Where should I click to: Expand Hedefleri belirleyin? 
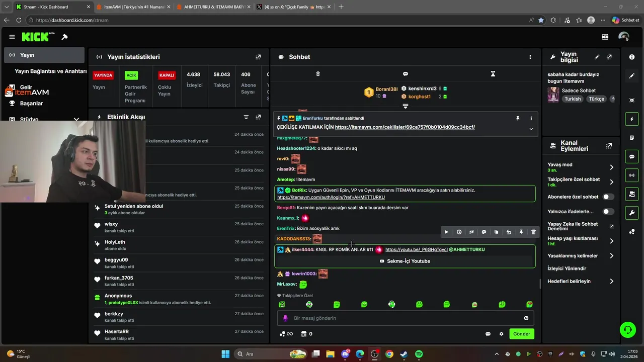(611, 282)
